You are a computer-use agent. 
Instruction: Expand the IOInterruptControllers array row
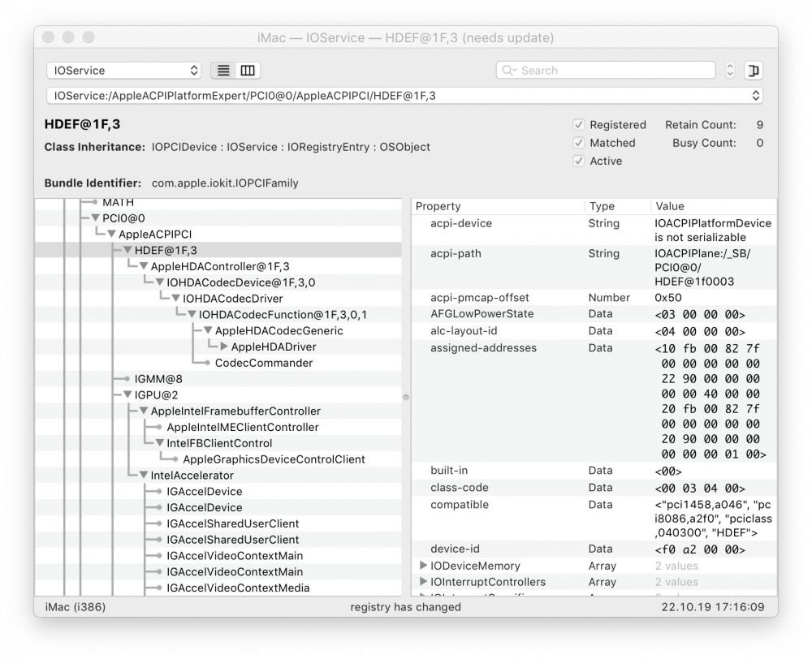point(423,581)
